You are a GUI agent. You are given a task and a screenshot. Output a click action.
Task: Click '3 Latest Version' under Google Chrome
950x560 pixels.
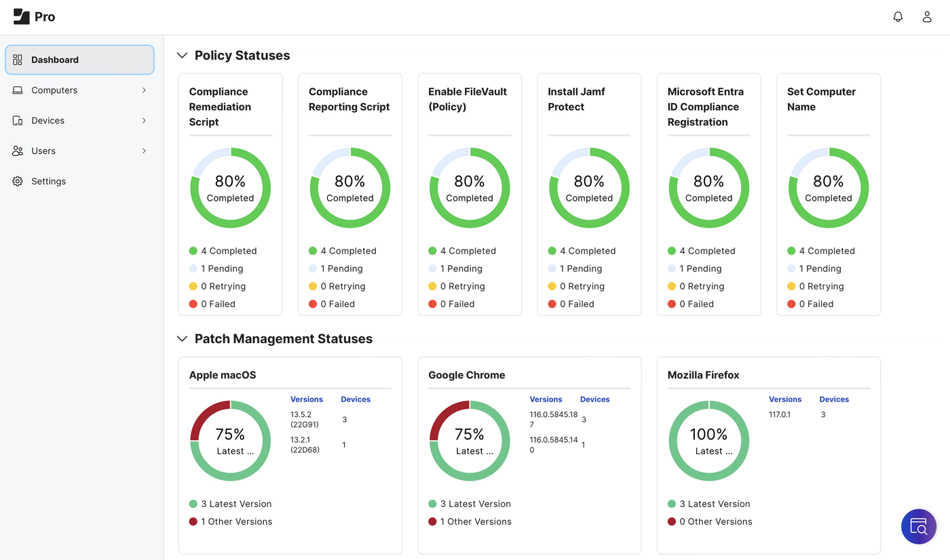tap(470, 504)
